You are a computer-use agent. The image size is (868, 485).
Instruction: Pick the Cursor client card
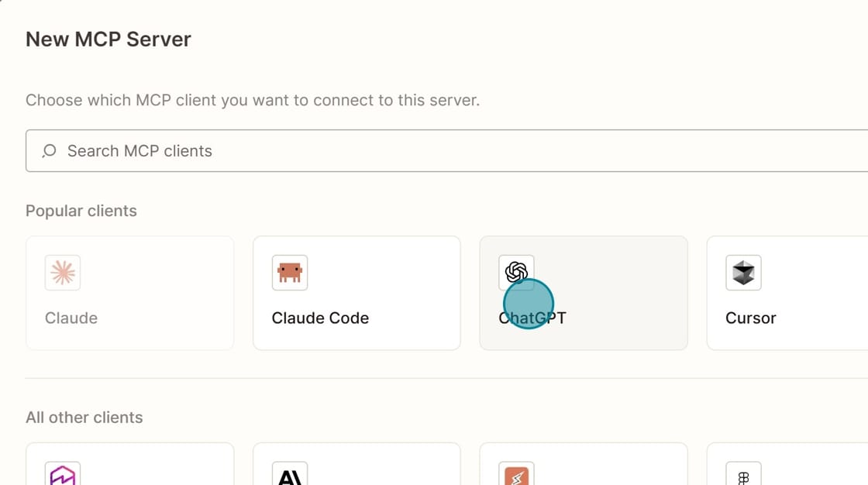[787, 293]
